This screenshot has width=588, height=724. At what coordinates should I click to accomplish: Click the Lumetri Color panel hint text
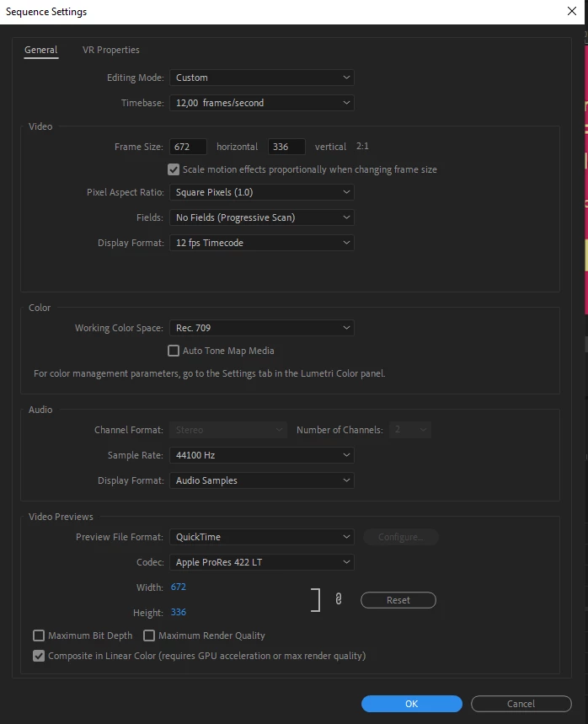pos(209,373)
